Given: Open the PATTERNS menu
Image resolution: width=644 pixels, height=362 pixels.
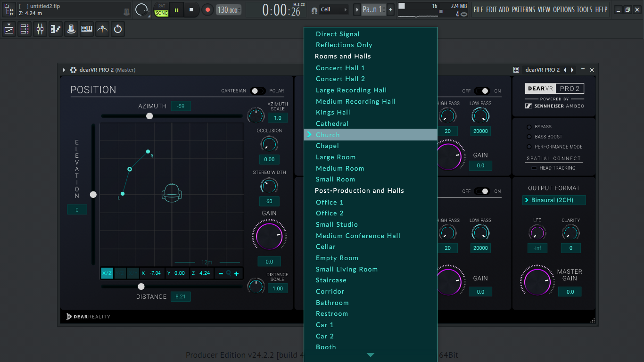Looking at the screenshot, I should coord(523,9).
